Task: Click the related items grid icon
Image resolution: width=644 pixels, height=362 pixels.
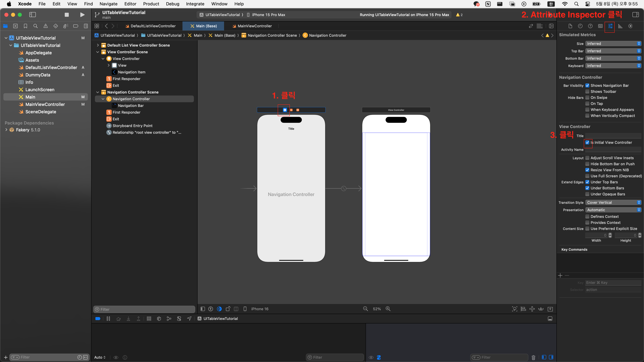Action: coord(97,26)
